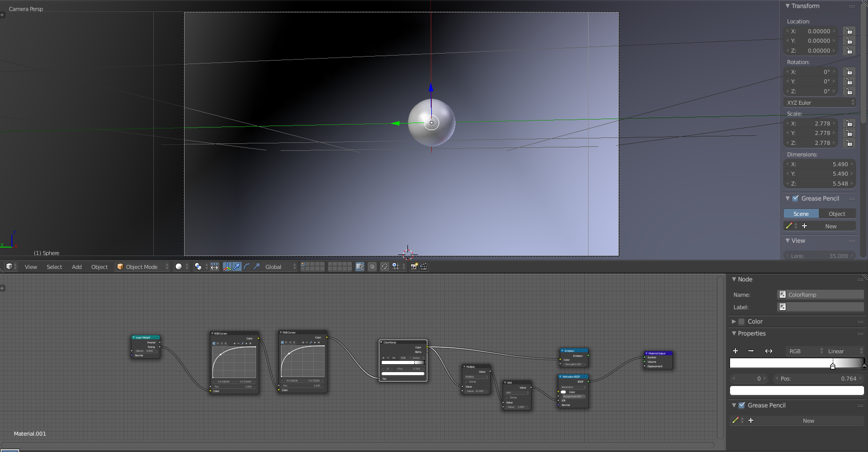Toggle snapping with the magnet icon

384,266
